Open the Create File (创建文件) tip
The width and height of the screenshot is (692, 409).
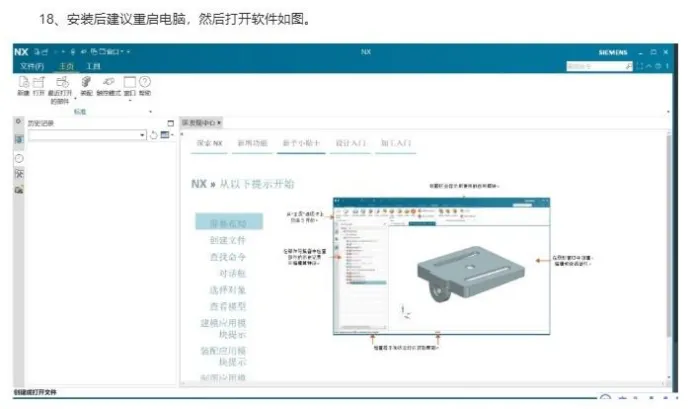click(227, 240)
